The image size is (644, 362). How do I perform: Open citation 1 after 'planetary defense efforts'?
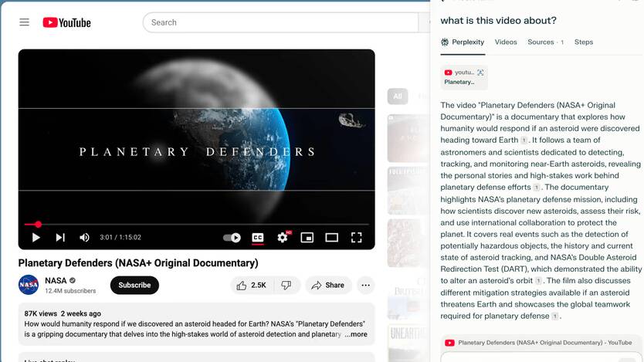[537, 188]
